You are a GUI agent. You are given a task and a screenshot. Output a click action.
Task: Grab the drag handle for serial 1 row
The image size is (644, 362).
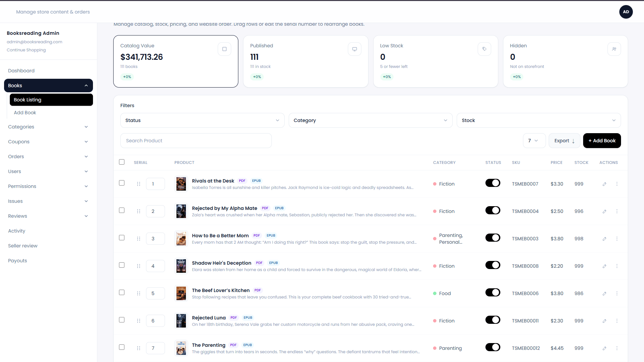click(139, 184)
